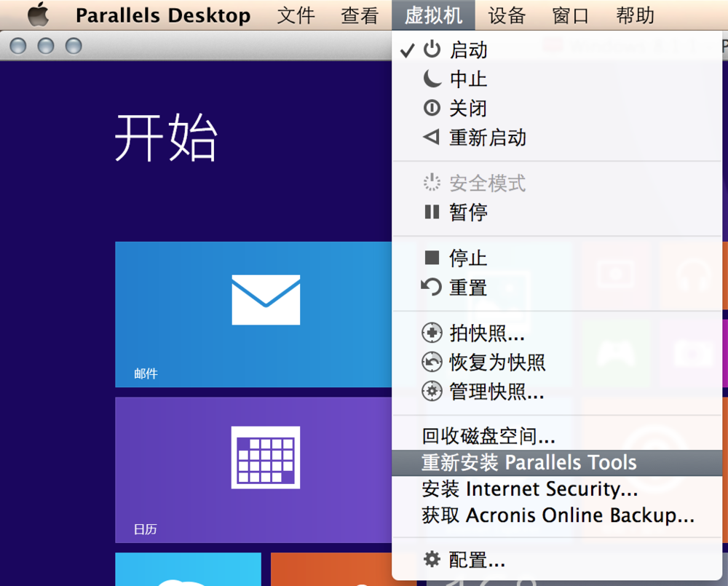Open the 文件 menu
The image size is (728, 586).
tap(296, 15)
